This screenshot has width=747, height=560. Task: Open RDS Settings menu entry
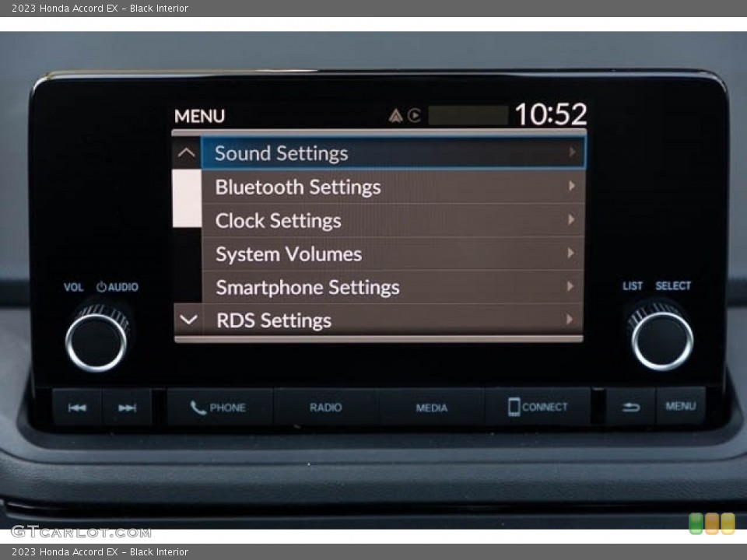pos(394,320)
